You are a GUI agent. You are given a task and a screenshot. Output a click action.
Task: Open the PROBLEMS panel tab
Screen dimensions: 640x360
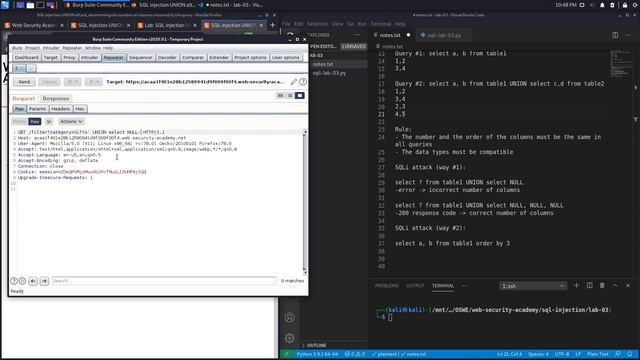pos(387,286)
